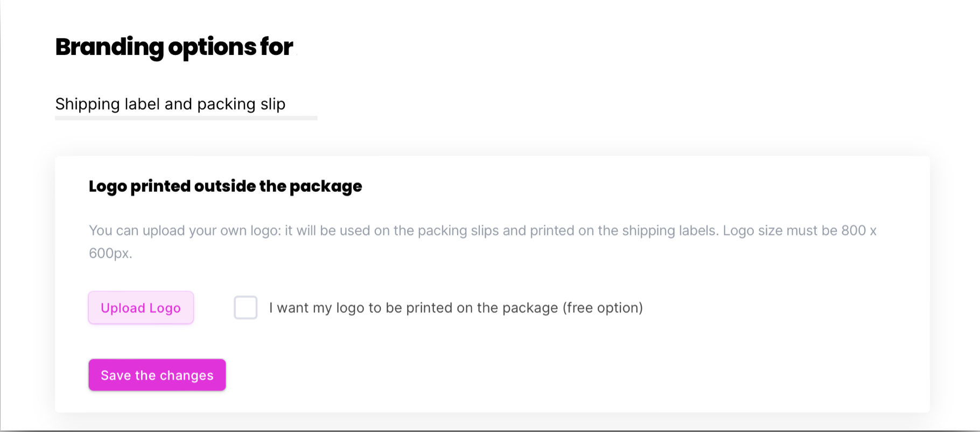980x432 pixels.
Task: Toggle the package logo printing checkbox
Action: click(x=246, y=308)
